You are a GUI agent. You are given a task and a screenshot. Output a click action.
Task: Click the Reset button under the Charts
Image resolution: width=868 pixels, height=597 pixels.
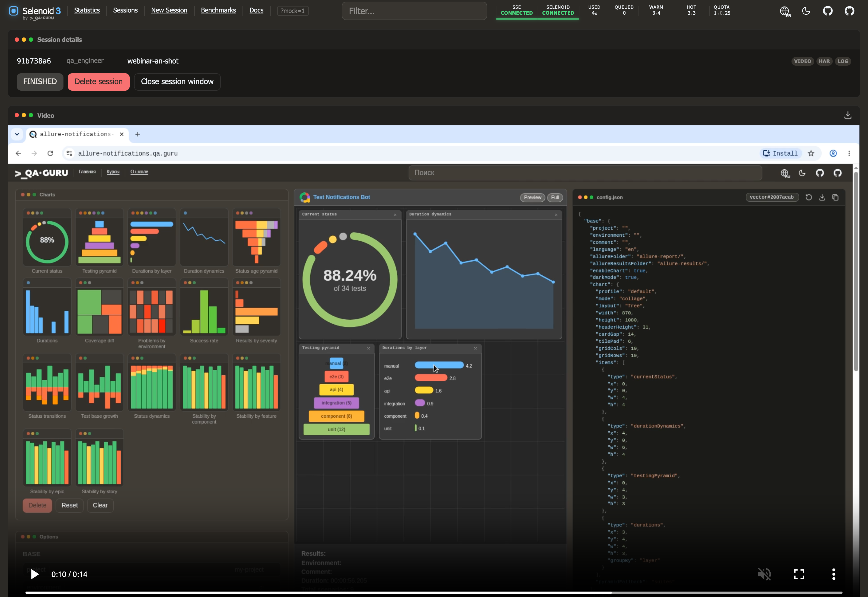[x=69, y=505]
